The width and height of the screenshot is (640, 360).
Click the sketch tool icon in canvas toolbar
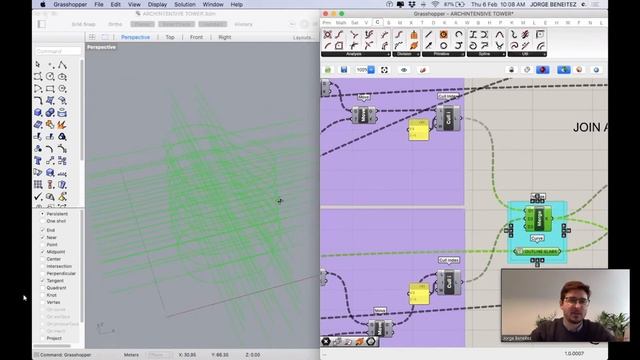point(423,70)
